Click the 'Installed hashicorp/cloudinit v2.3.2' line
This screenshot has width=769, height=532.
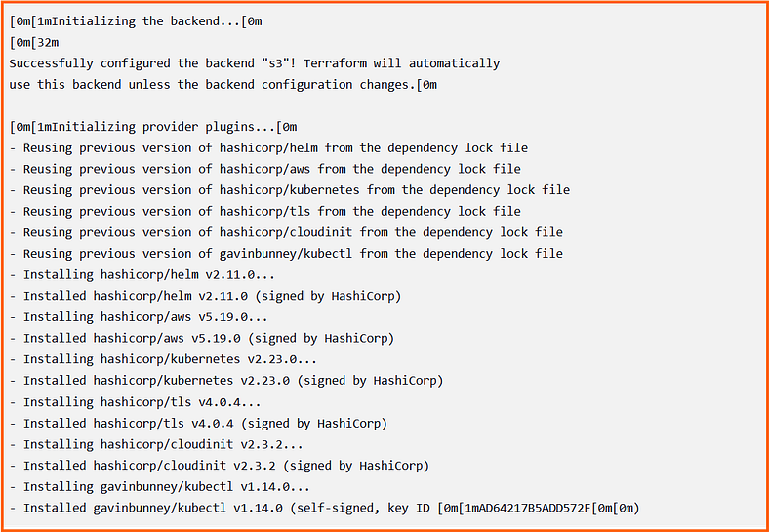tap(220, 465)
